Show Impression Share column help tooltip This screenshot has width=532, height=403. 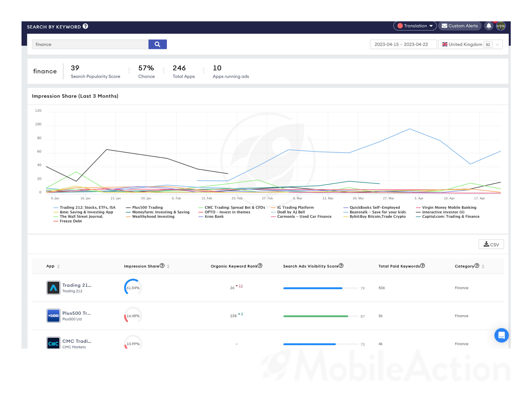point(162,266)
